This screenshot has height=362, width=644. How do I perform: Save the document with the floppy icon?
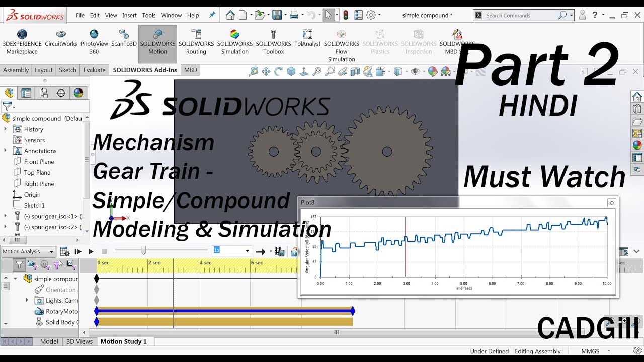(x=276, y=15)
